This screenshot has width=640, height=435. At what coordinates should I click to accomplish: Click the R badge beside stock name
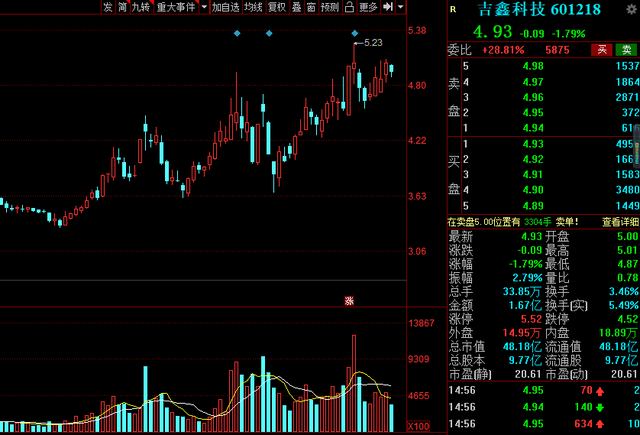click(452, 8)
